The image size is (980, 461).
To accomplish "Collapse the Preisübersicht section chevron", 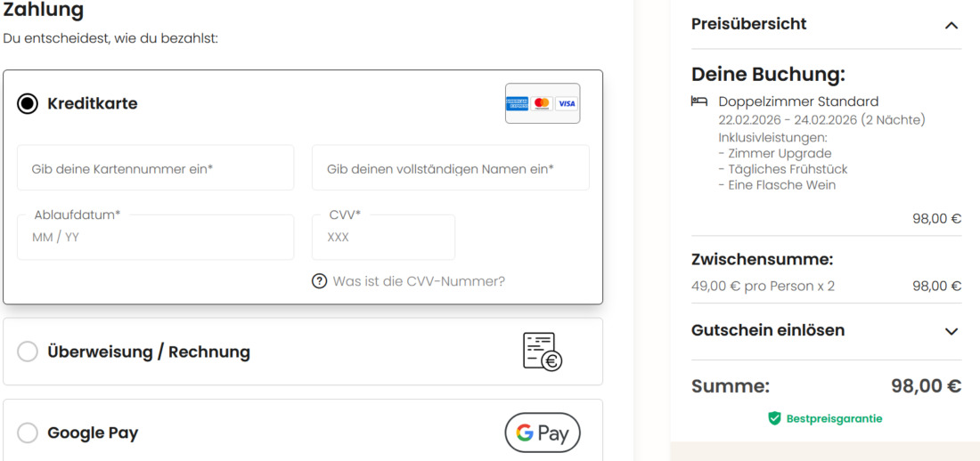I will point(951,25).
